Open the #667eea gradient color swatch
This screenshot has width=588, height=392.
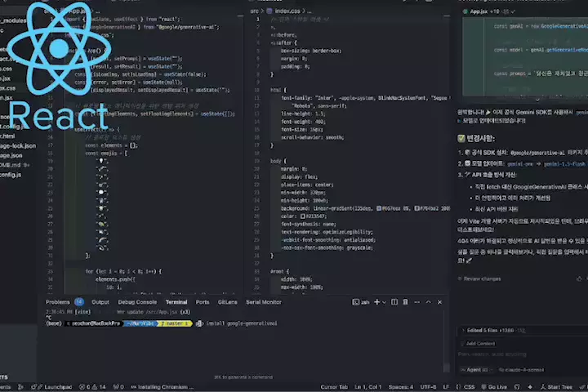(x=379, y=208)
